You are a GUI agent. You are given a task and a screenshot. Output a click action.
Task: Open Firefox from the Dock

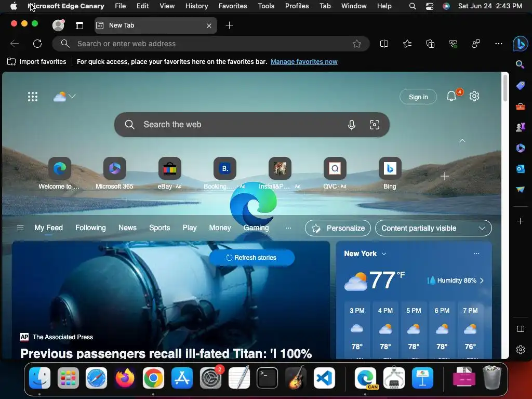coord(125,378)
